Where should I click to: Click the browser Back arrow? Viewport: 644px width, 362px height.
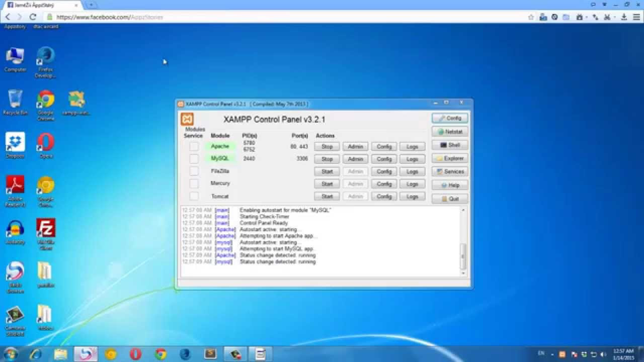tap(8, 17)
